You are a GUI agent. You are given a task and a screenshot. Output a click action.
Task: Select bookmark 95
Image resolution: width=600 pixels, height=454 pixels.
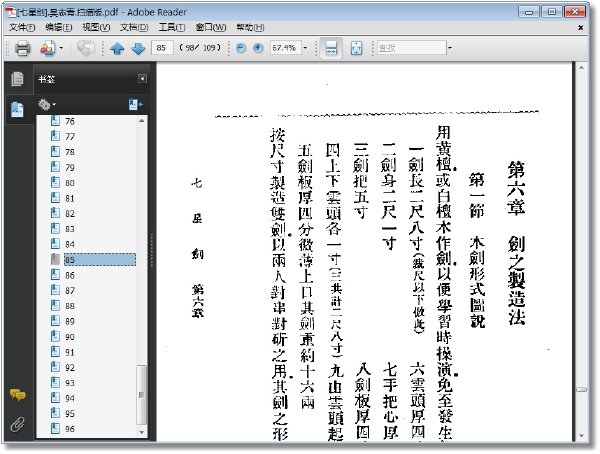[x=70, y=413]
